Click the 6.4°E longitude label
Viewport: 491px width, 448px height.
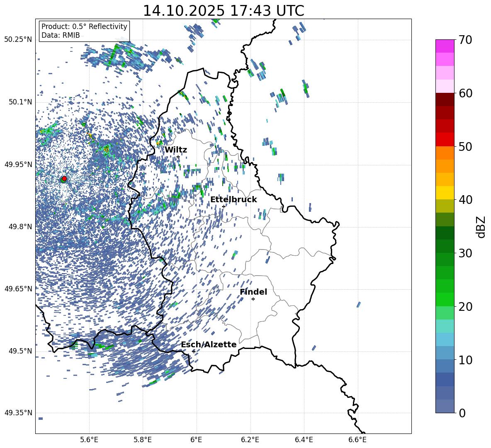(x=304, y=440)
